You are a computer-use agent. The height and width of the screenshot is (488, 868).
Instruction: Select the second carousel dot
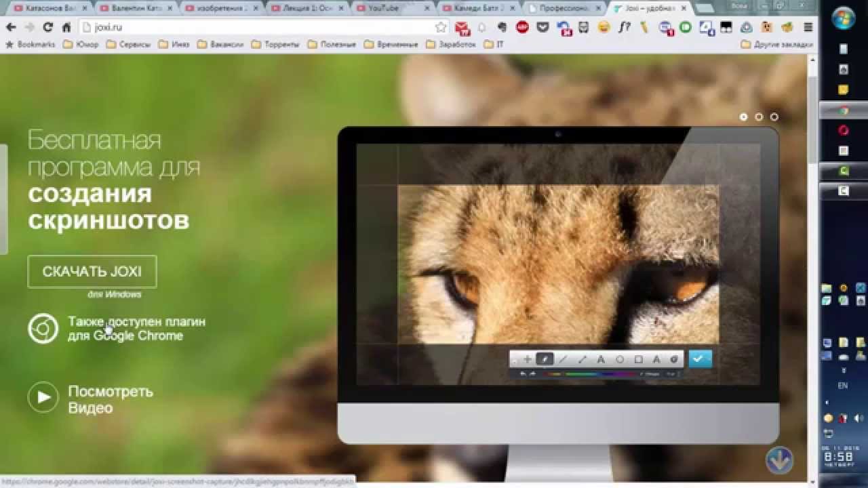[x=759, y=117]
